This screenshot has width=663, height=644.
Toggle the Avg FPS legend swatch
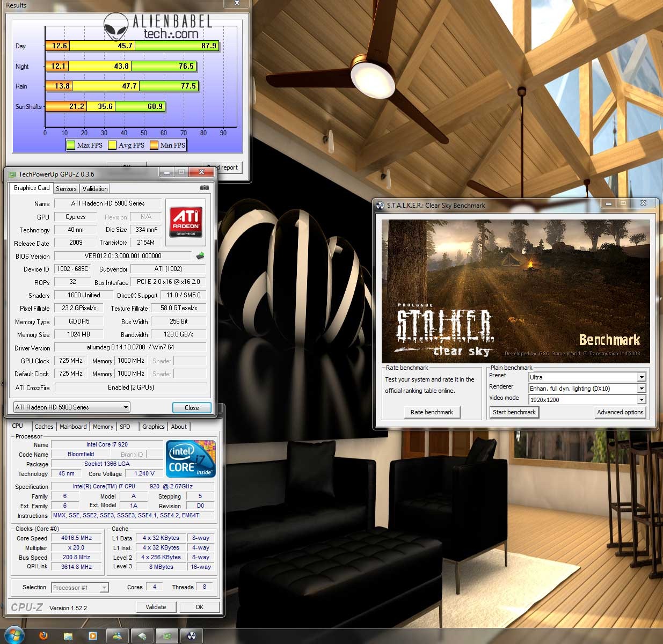point(112,145)
